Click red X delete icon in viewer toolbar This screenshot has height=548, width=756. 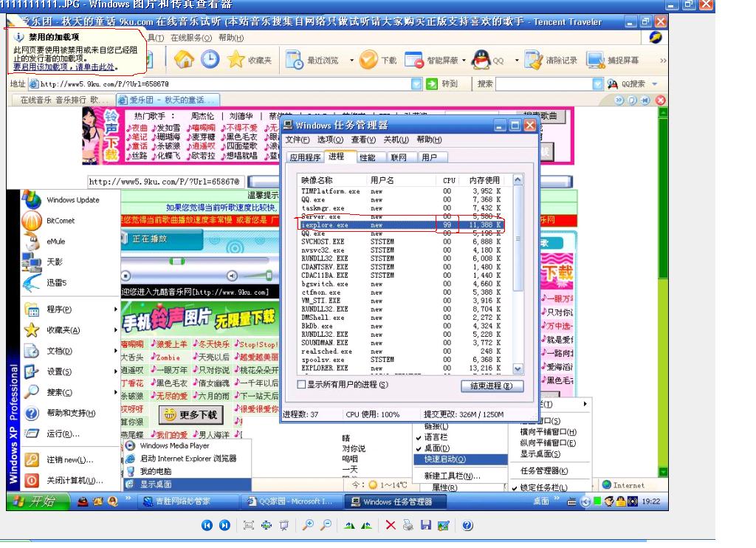[391, 525]
